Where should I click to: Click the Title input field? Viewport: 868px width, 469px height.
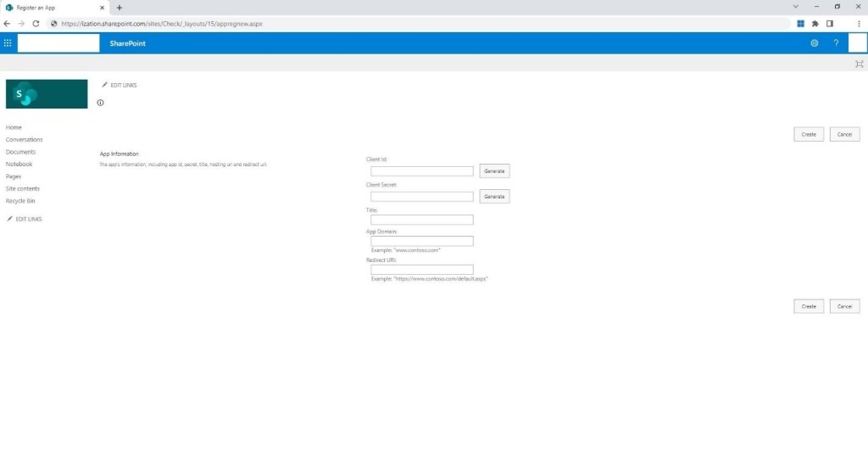[x=421, y=220]
